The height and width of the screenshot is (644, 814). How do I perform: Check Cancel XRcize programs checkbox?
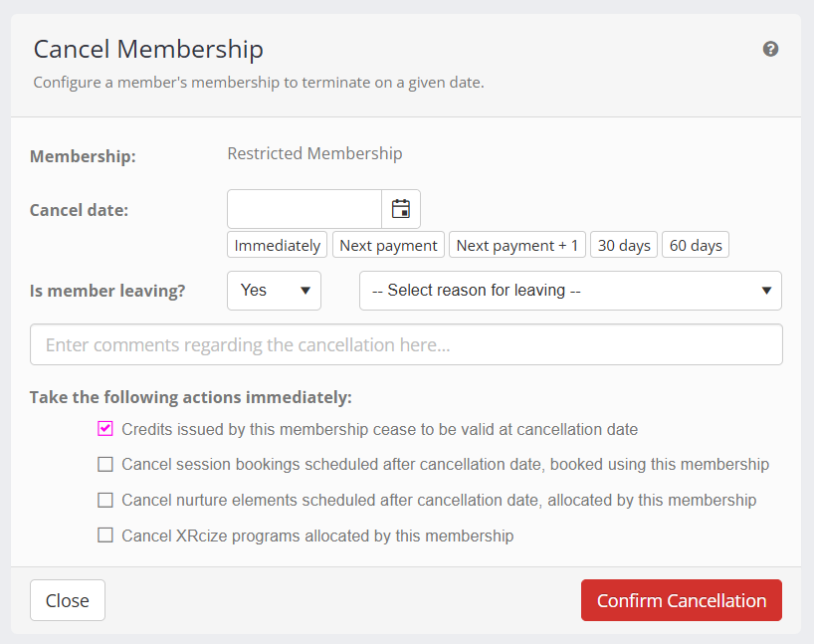[x=105, y=536]
